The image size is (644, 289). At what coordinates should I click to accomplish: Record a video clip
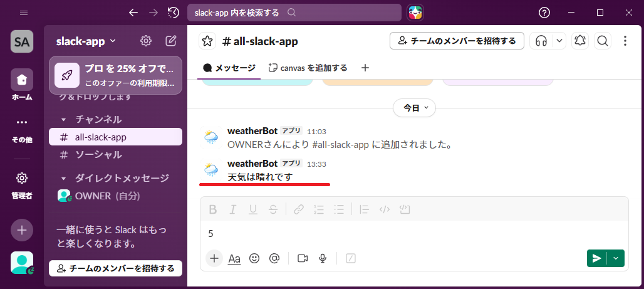(303, 258)
